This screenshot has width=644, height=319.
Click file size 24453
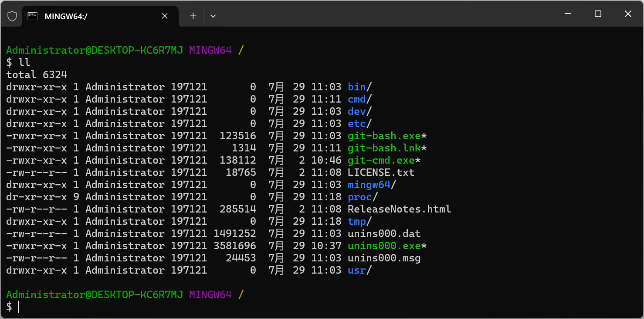(241, 258)
